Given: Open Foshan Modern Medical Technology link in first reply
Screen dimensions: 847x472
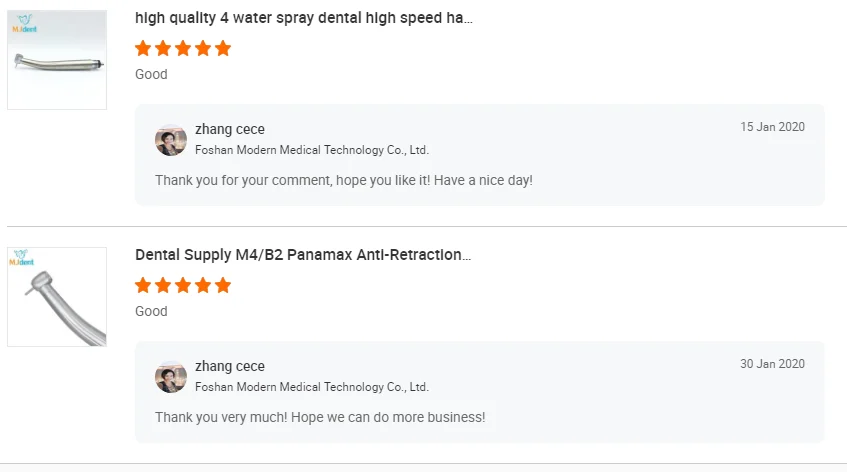Looking at the screenshot, I should pos(312,150).
